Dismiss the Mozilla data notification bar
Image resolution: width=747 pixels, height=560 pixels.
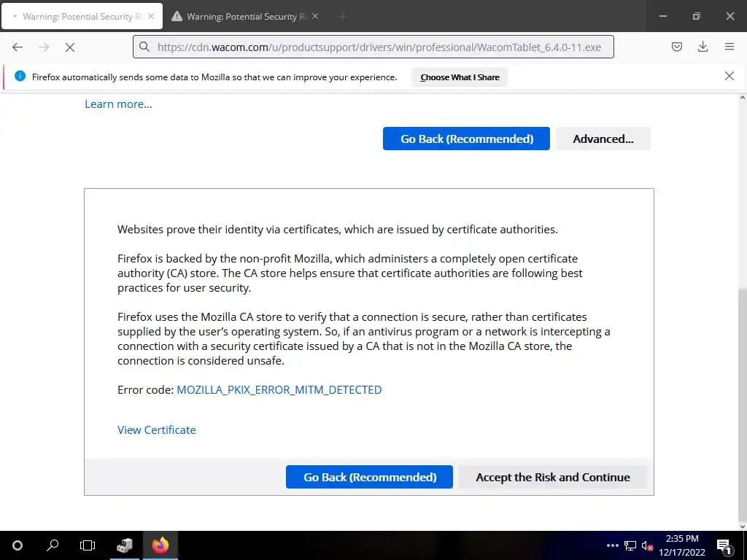pyautogui.click(x=729, y=76)
